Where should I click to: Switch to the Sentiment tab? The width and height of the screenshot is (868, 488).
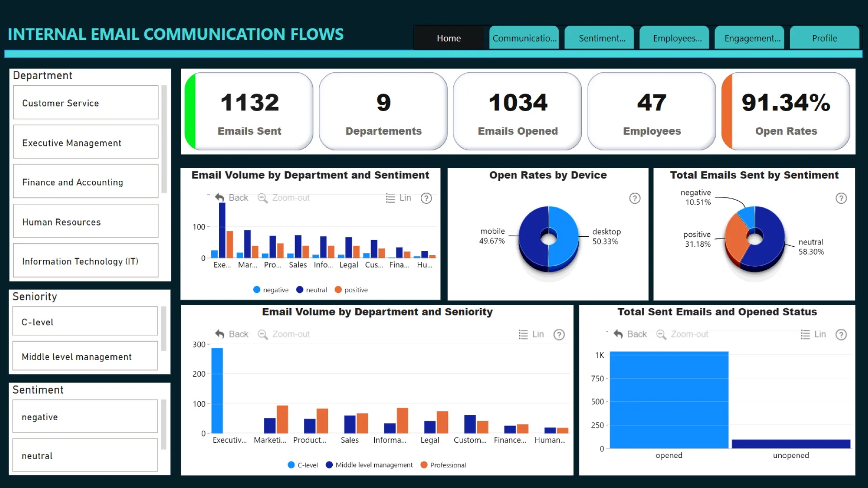click(x=599, y=38)
